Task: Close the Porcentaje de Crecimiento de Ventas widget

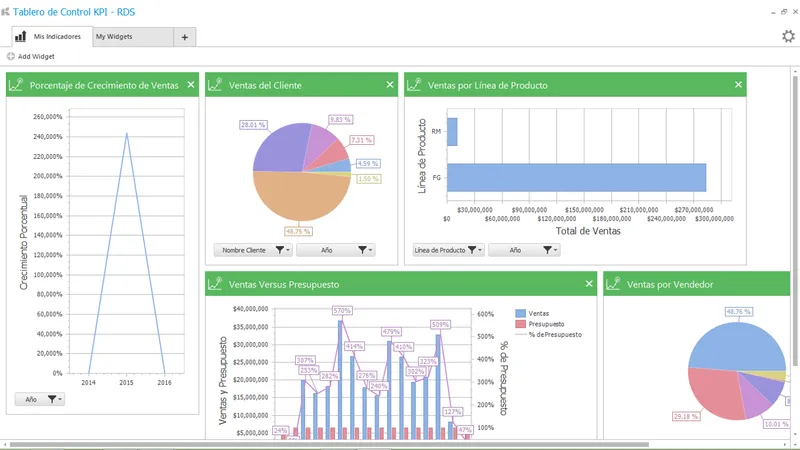Action: tap(191, 85)
